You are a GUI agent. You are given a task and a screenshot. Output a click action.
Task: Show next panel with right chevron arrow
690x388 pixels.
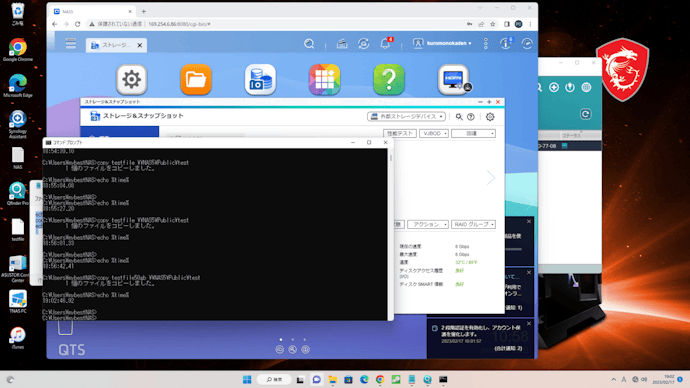point(491,178)
